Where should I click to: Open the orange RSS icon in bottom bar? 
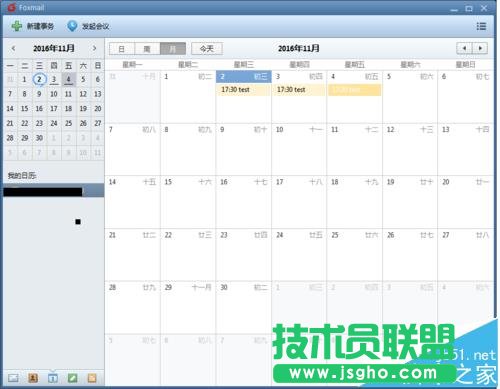point(92,378)
